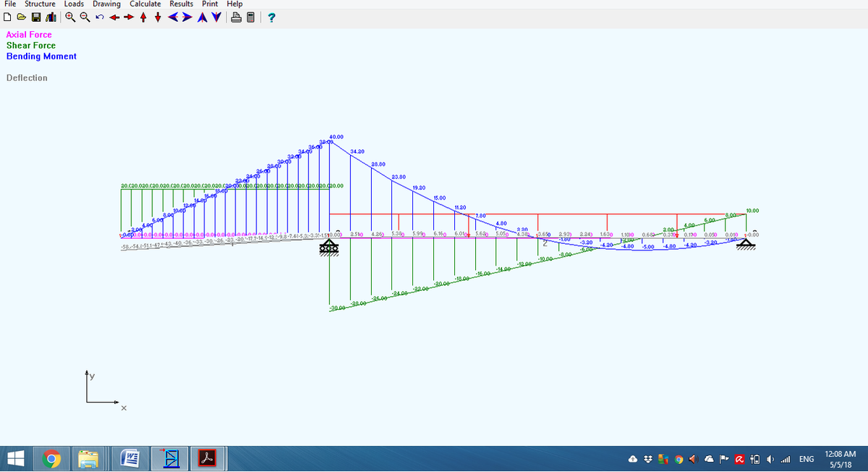This screenshot has height=472, width=868.
Task: Show the Bending Moment diagram
Action: [x=41, y=56]
